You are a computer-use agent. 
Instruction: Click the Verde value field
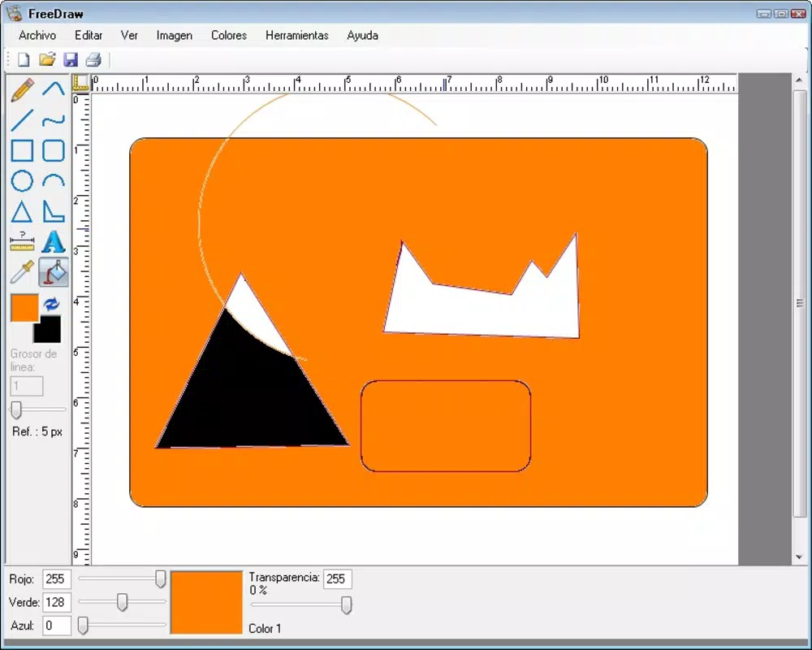(57, 602)
